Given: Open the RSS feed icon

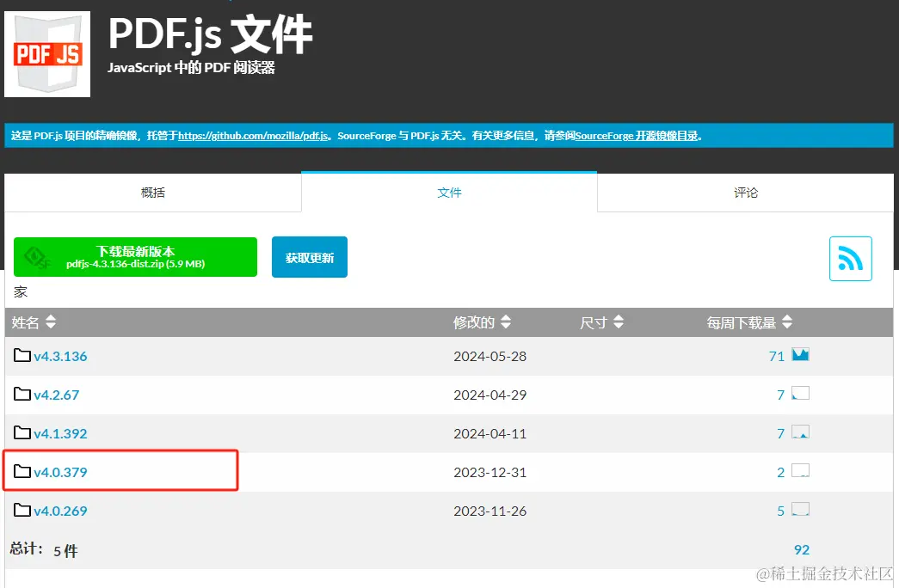Looking at the screenshot, I should (850, 259).
